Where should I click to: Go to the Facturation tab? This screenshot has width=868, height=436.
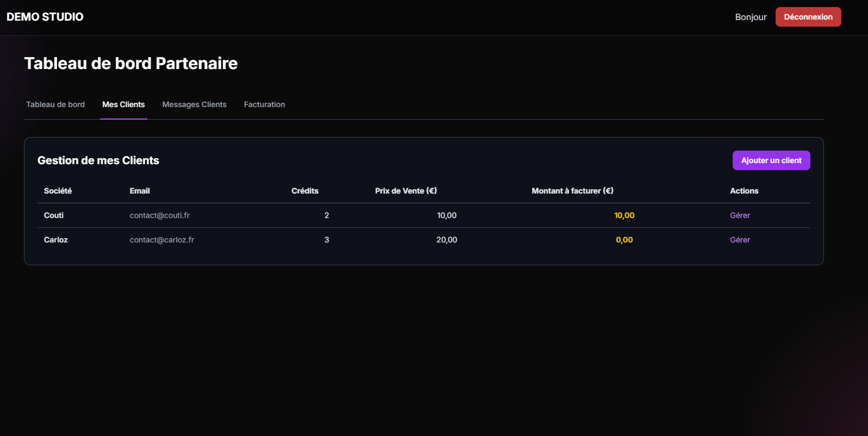264,104
